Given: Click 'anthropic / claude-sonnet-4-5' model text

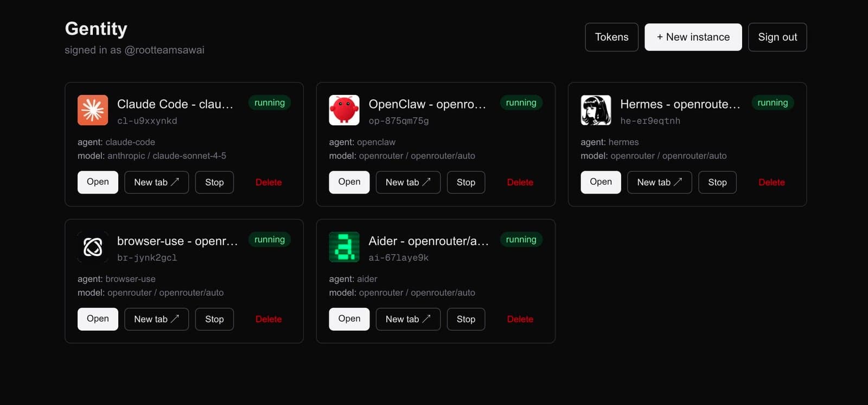Looking at the screenshot, I should (167, 156).
